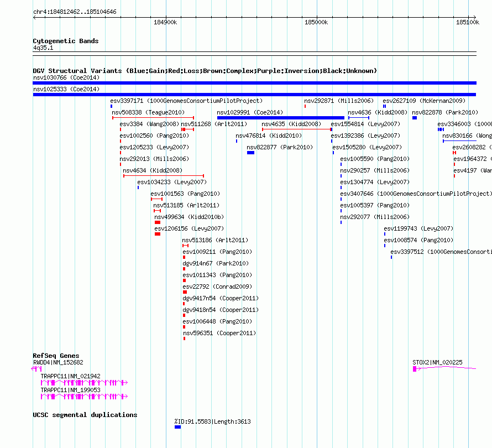This screenshot has height=448, width=492.
Task: Select nsv596351 (Cooper2011) label
Action: pos(219,333)
